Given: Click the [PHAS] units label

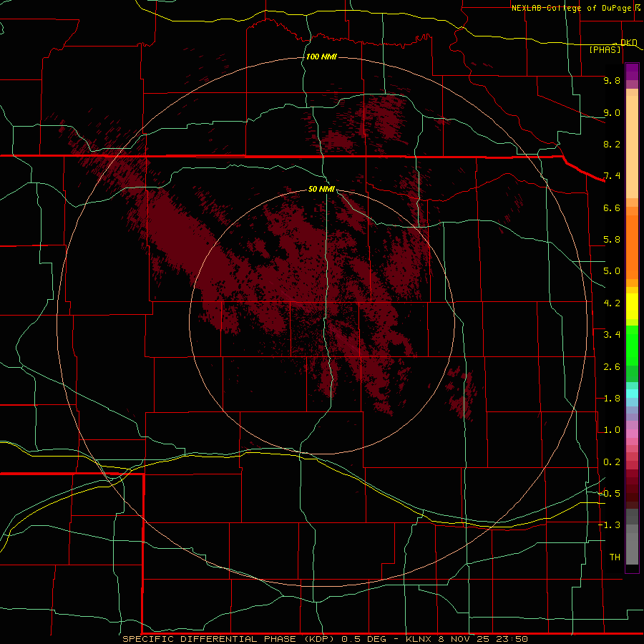Looking at the screenshot, I should [605, 49].
